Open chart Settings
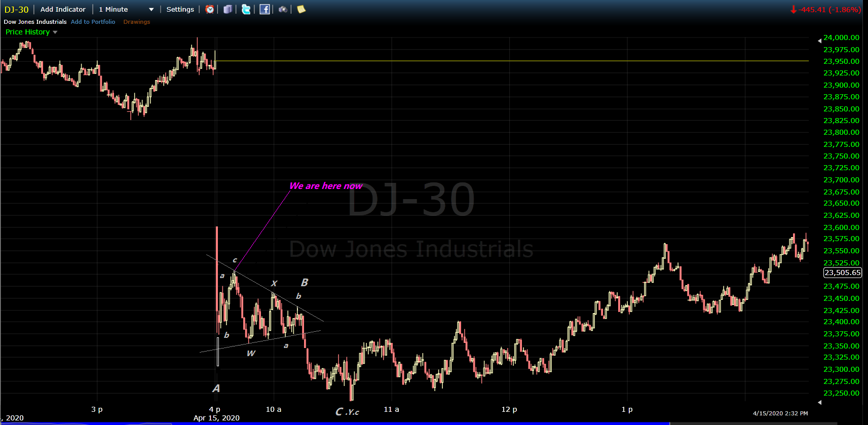Viewport: 868px width, 425px height. point(180,9)
